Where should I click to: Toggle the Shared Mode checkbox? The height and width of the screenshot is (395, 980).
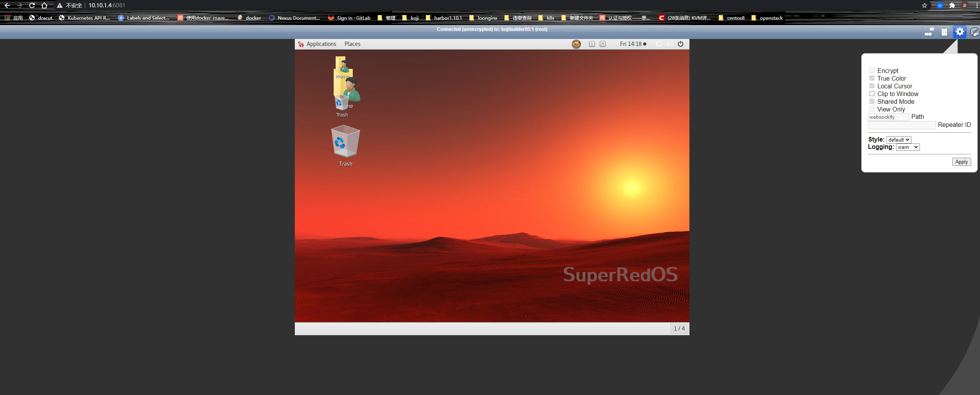(x=872, y=101)
